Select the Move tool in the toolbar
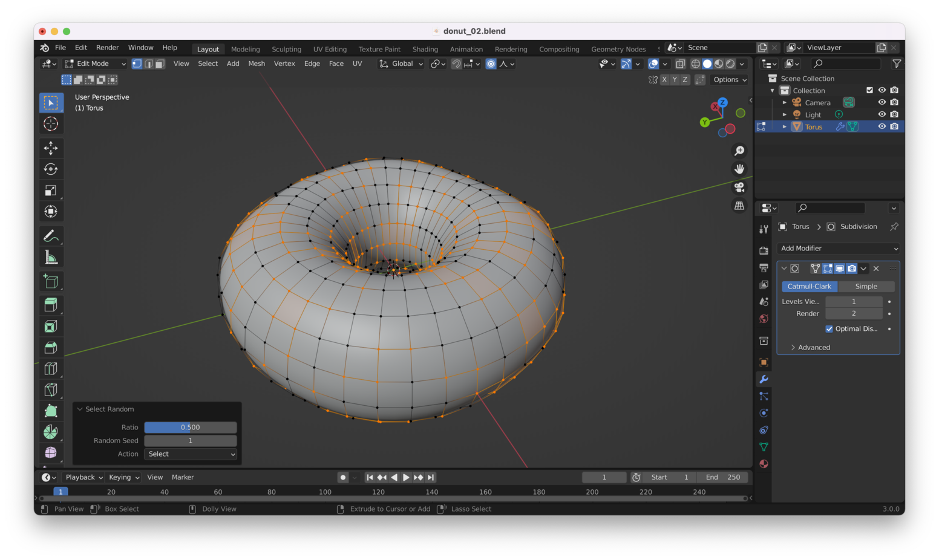The height and width of the screenshot is (560, 939). coord(51,148)
